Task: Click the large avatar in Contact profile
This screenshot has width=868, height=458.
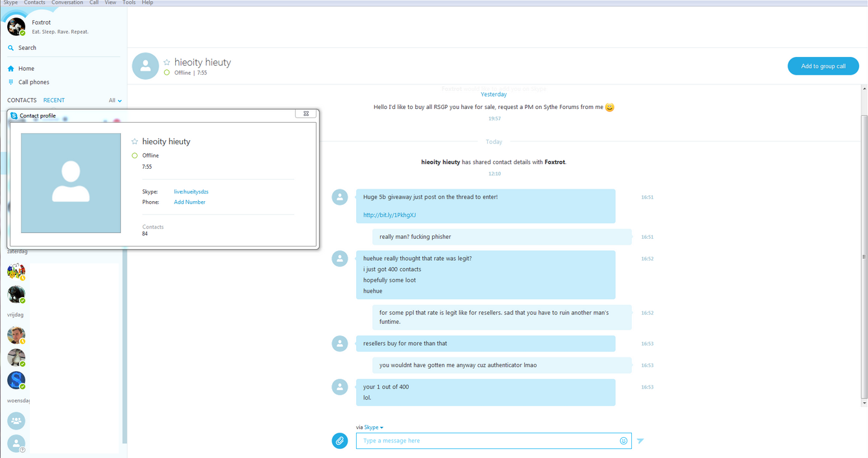Action: point(71,183)
